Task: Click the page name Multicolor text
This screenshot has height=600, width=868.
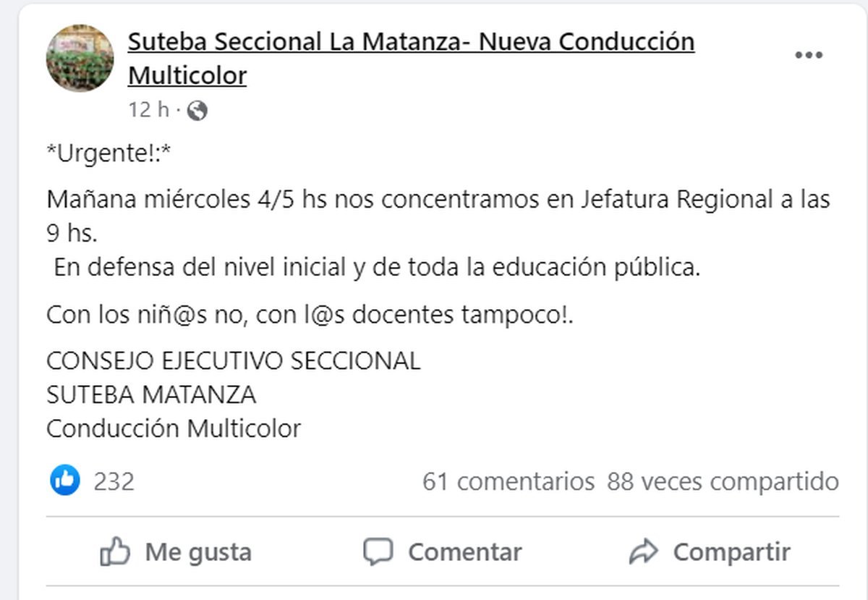Action: [x=187, y=75]
